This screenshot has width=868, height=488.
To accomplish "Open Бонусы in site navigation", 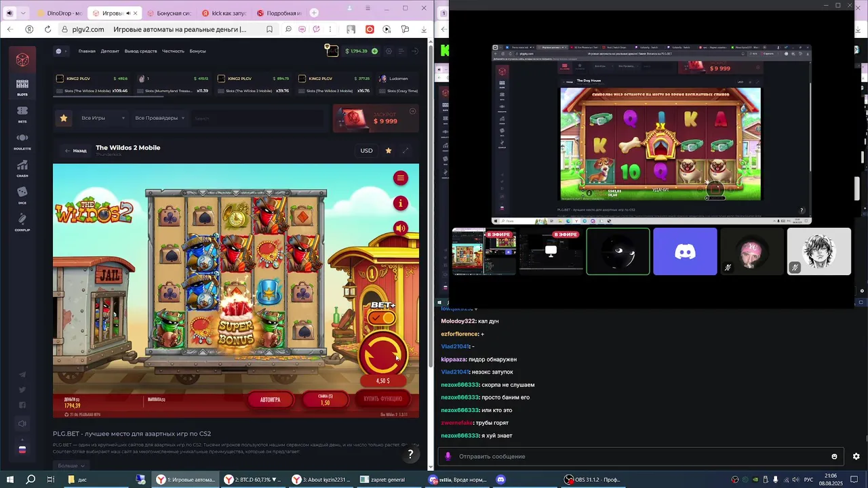I will coord(197,51).
